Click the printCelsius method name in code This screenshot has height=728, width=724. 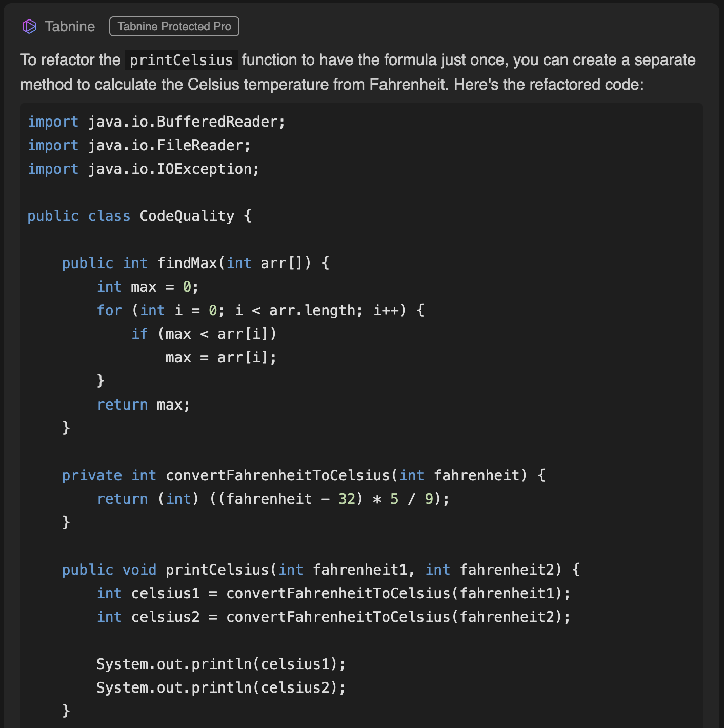(217, 570)
